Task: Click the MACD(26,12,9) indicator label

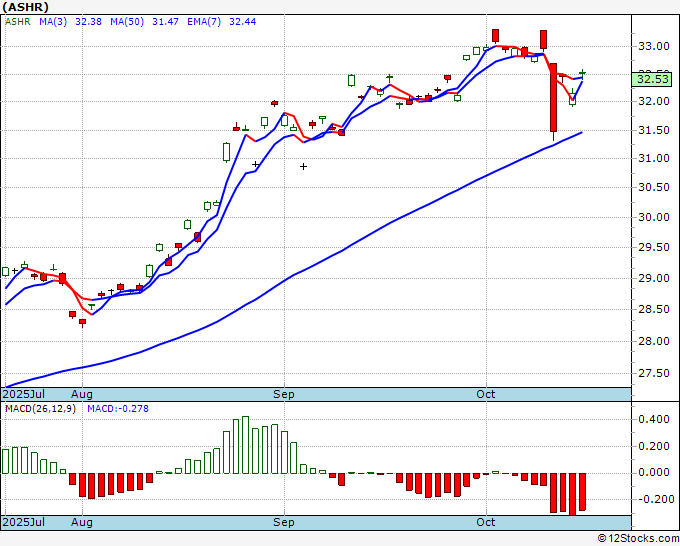Action: (x=40, y=409)
